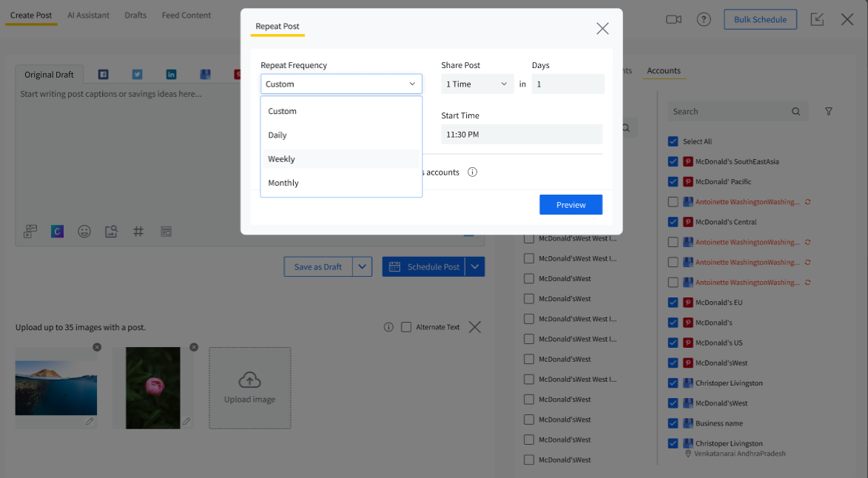Click the Start Time field
The height and width of the screenshot is (478, 868).
pyautogui.click(x=522, y=135)
